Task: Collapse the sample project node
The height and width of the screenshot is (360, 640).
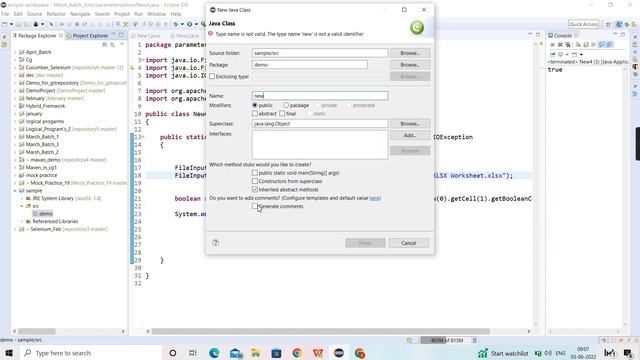Action: [x=15, y=191]
